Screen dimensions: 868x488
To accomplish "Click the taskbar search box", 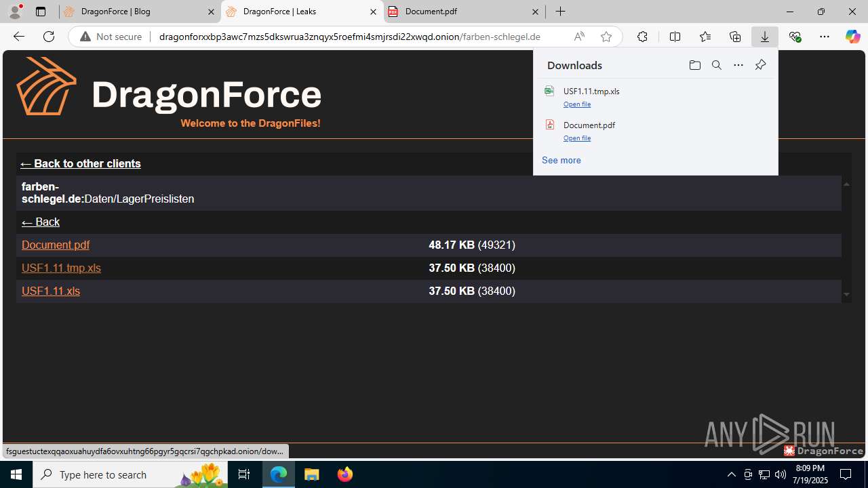I will [130, 474].
